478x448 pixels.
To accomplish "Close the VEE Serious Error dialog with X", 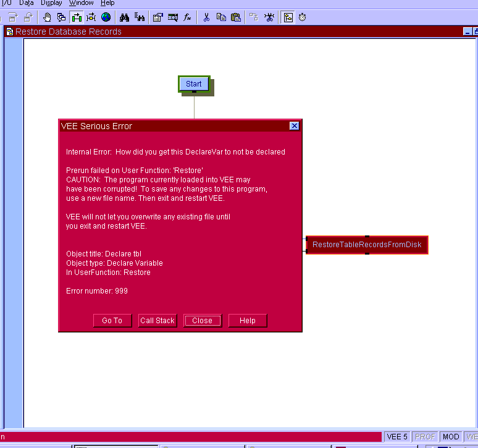I will click(x=294, y=126).
